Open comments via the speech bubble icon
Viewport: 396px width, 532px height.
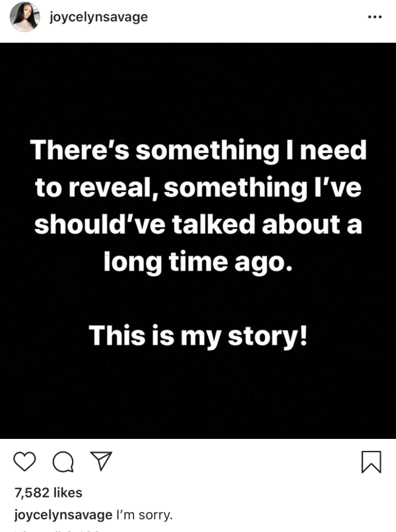click(x=61, y=462)
